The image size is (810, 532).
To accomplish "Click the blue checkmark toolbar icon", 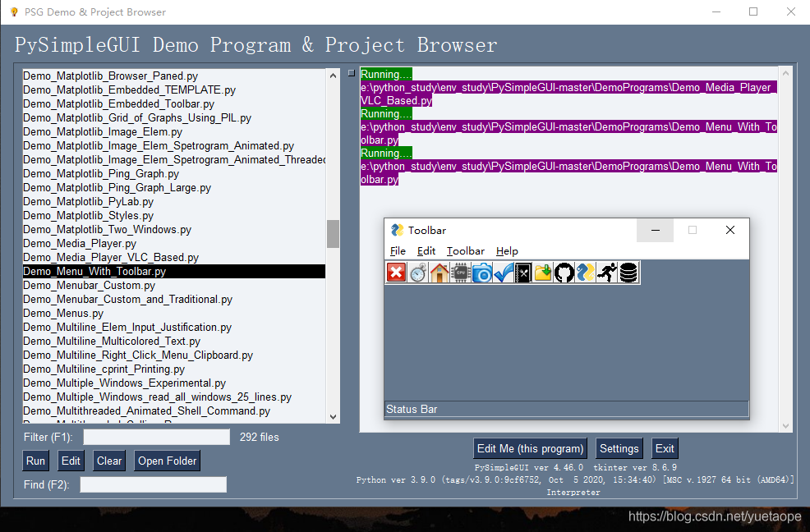I will coord(503,273).
